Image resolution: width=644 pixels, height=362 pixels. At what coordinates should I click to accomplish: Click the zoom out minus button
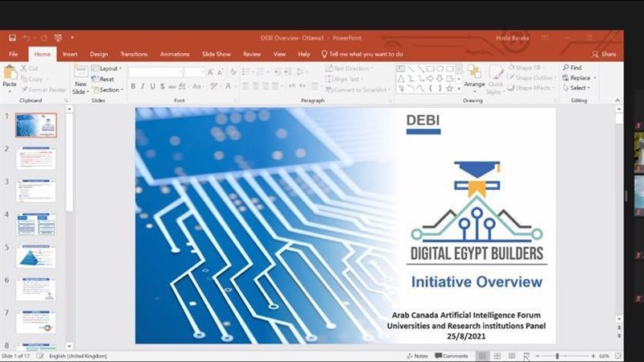pos(538,356)
